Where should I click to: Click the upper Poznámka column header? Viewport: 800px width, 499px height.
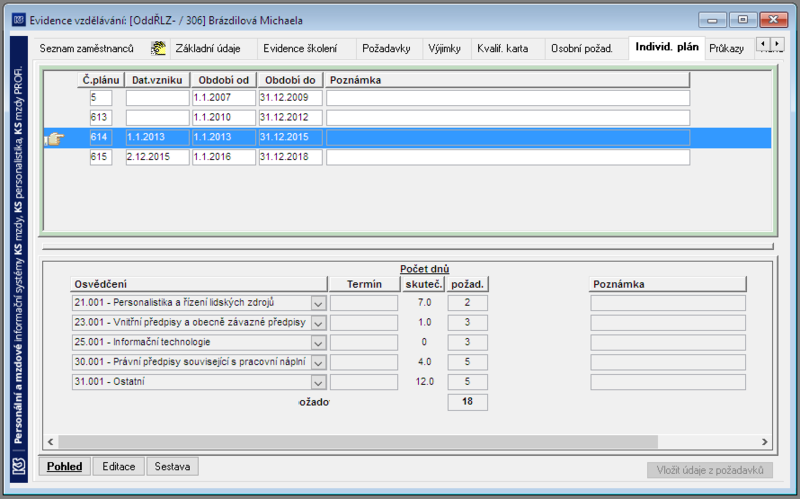(507, 80)
